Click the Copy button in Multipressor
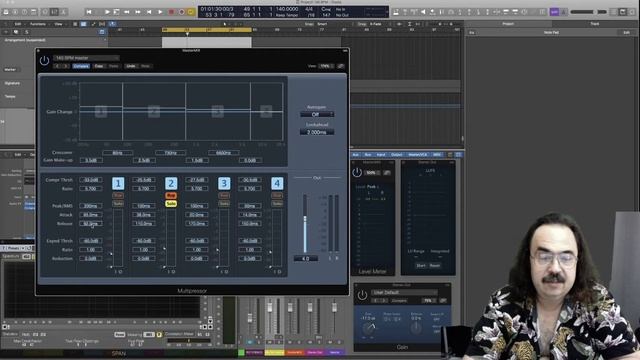The height and width of the screenshot is (360, 640). pos(99,66)
